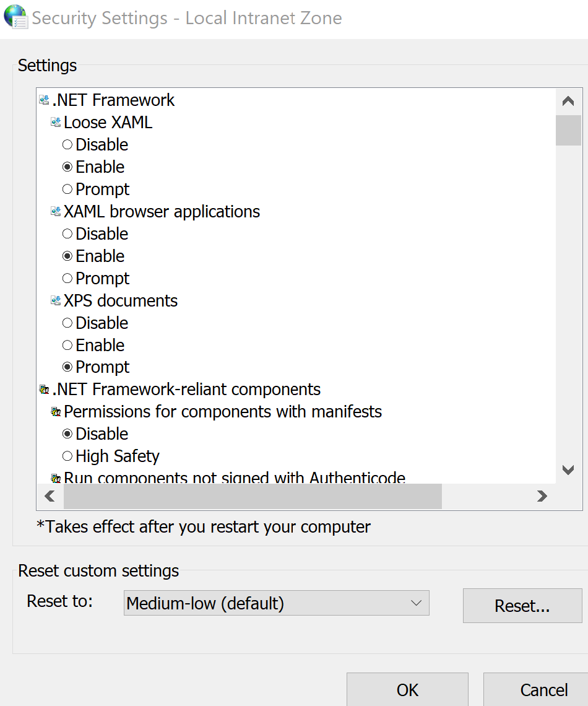Click the .NET Framework category icon
Image resolution: width=588 pixels, height=706 pixels.
[x=44, y=100]
